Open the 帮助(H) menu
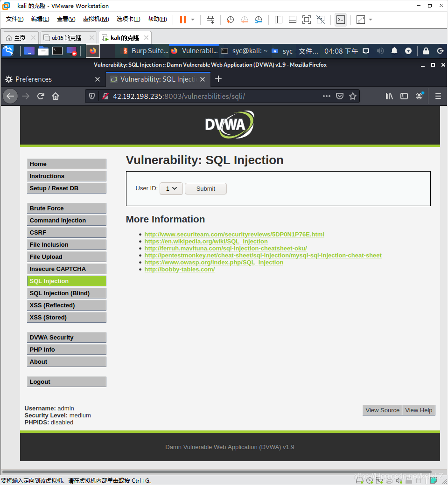The image size is (448, 485). click(157, 19)
